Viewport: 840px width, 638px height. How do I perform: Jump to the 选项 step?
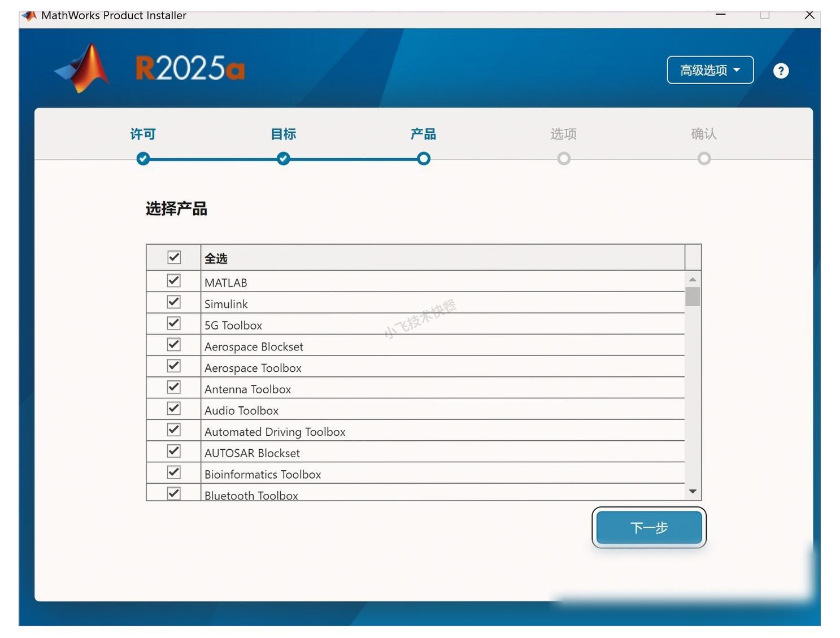click(x=564, y=134)
